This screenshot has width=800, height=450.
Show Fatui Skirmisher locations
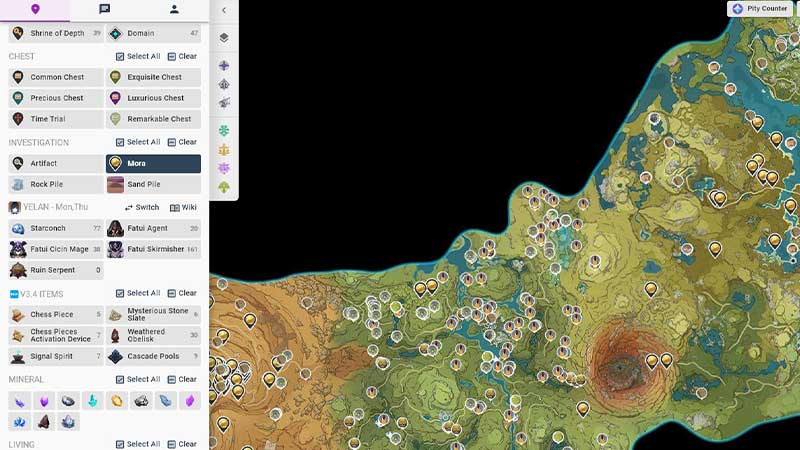pyautogui.click(x=153, y=249)
